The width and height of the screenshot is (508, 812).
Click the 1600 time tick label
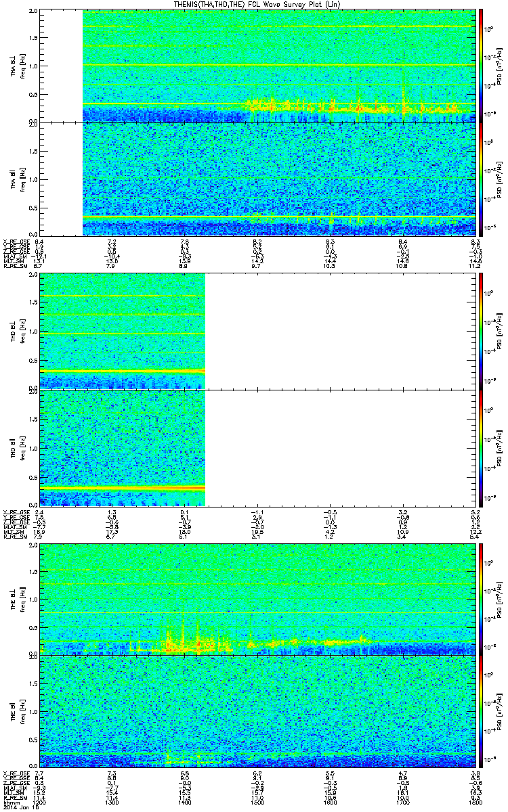click(330, 802)
